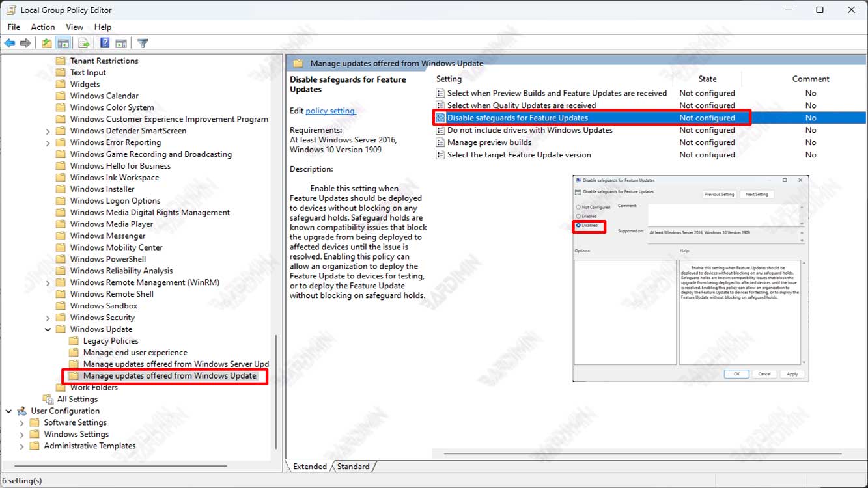The width and height of the screenshot is (868, 488).
Task: Click folder icon next to Legacy Policies
Action: [x=74, y=341]
